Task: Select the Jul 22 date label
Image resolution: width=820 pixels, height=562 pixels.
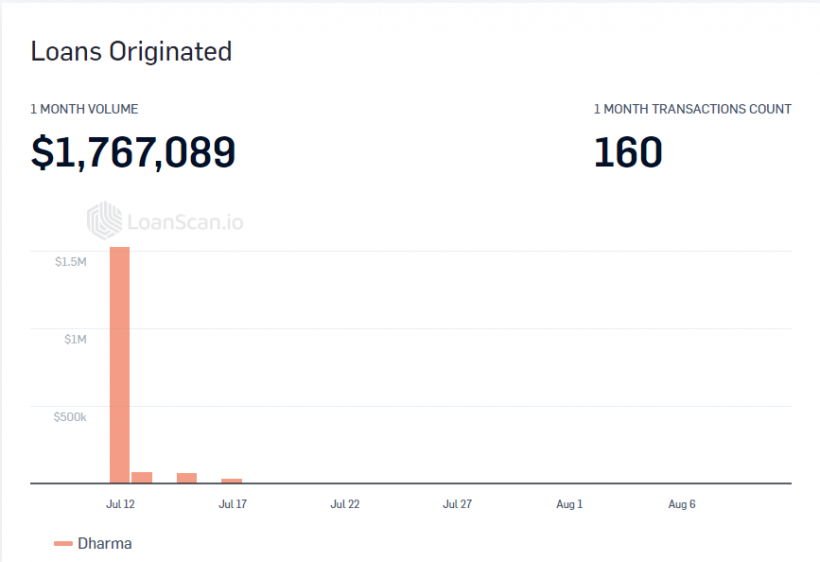Action: (x=345, y=504)
